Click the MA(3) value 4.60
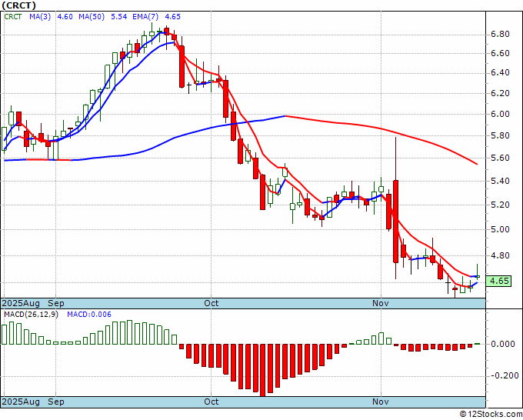Viewport: 523px width, 420px height. click(65, 16)
